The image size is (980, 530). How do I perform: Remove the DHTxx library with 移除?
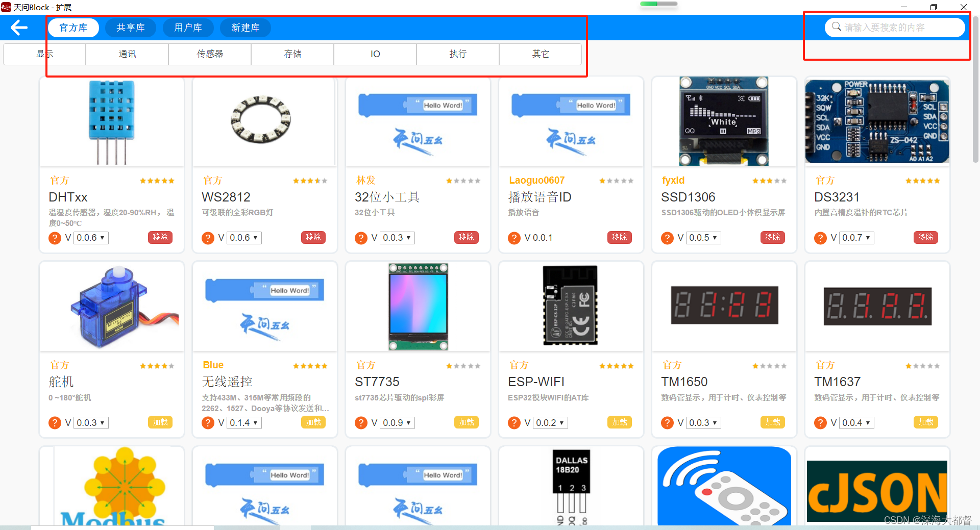(x=160, y=237)
